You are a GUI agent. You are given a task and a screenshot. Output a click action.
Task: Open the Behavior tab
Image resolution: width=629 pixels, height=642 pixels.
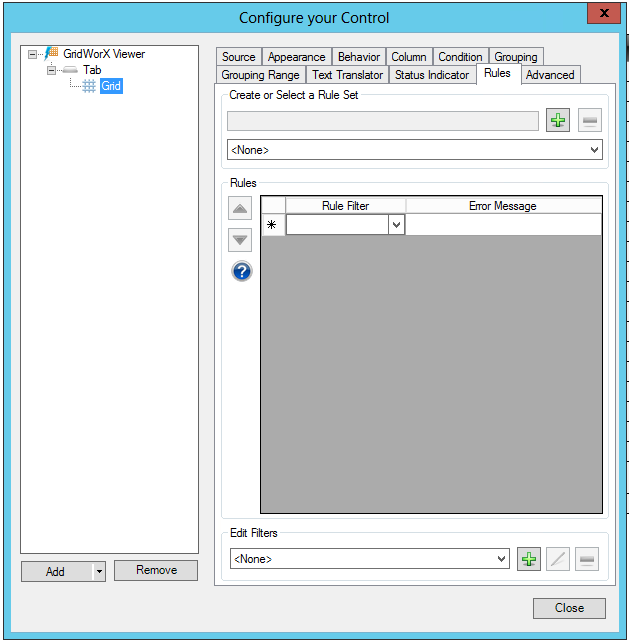[x=359, y=57]
